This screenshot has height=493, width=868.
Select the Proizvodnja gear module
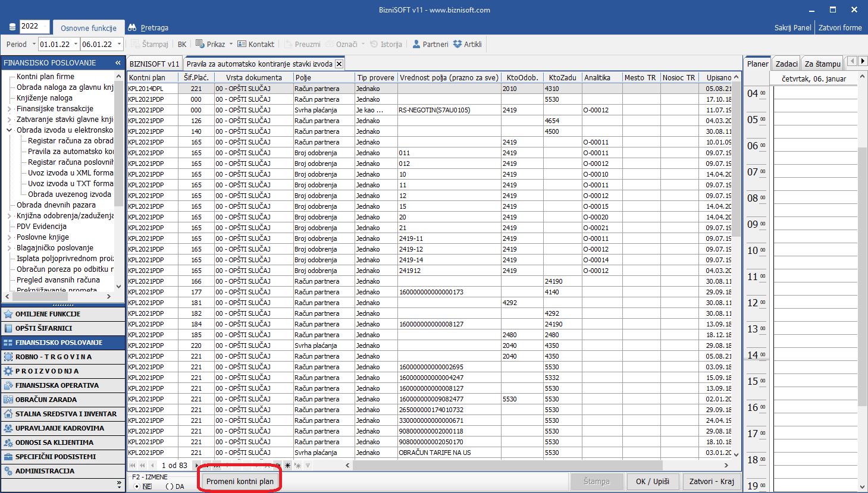(x=48, y=371)
